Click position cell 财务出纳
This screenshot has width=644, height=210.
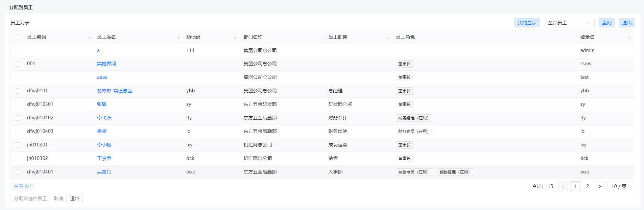click(x=338, y=131)
